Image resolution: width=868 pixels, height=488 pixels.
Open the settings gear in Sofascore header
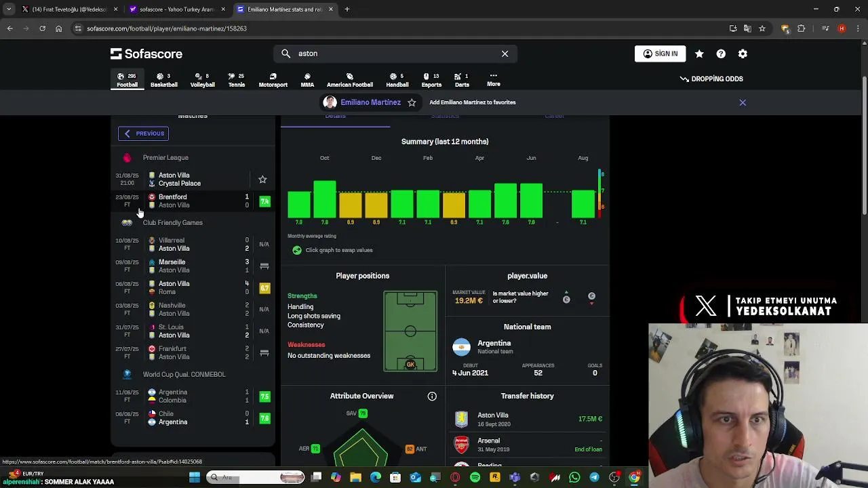[x=743, y=54]
